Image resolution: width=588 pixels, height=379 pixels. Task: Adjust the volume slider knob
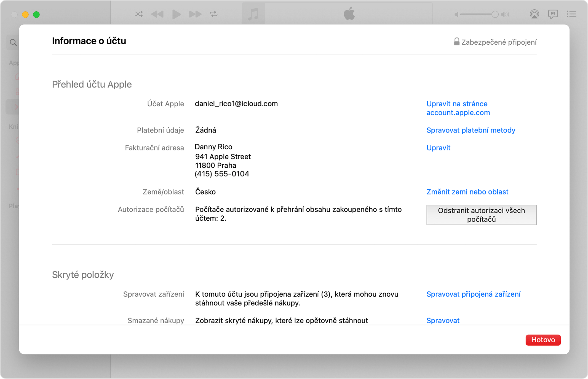(495, 14)
